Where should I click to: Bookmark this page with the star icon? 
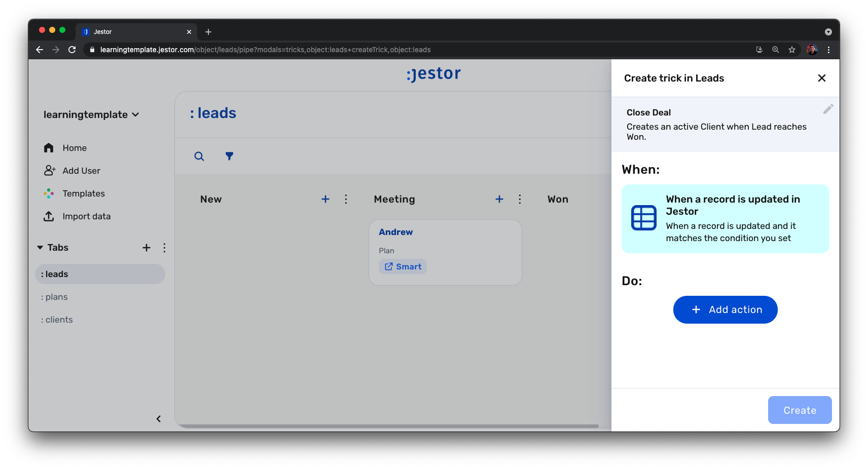click(792, 50)
